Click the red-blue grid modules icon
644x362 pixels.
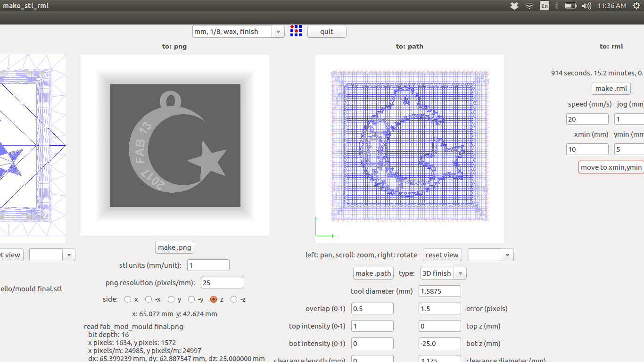[x=296, y=31]
